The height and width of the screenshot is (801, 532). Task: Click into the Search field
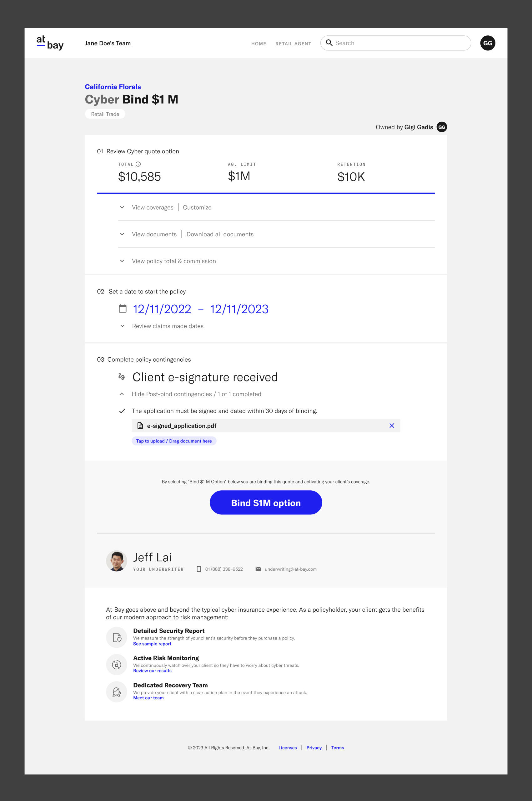click(x=400, y=43)
